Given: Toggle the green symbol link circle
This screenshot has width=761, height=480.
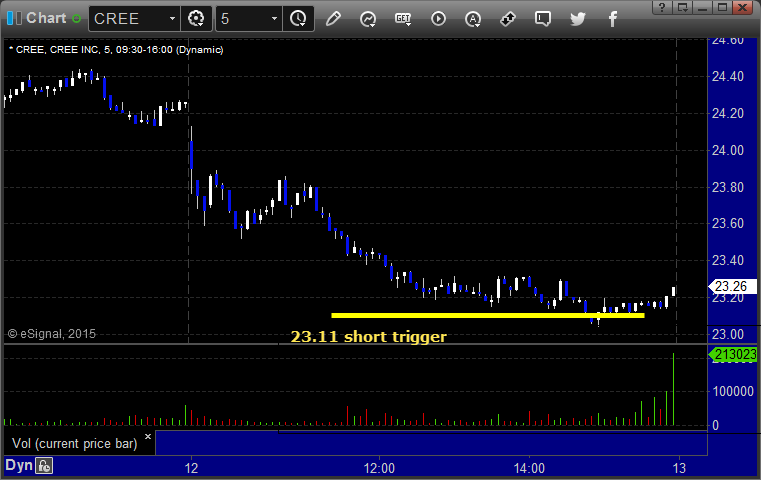Looking at the screenshot, I should [x=76, y=18].
